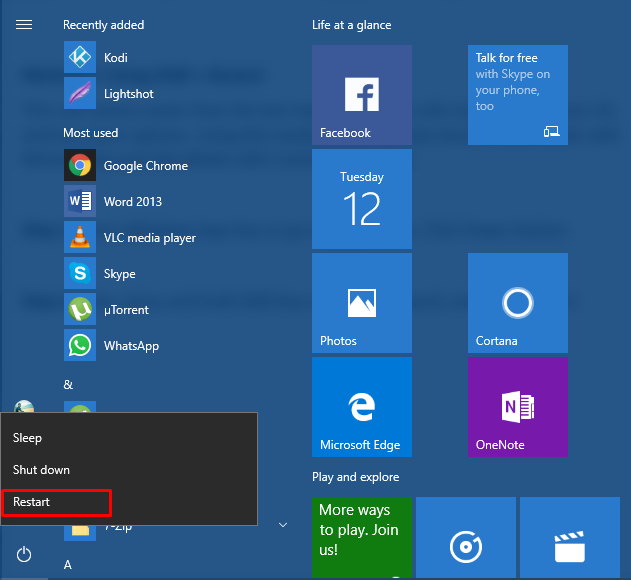Launch Microsoft Edge tile
This screenshot has height=580, width=631.
click(361, 406)
